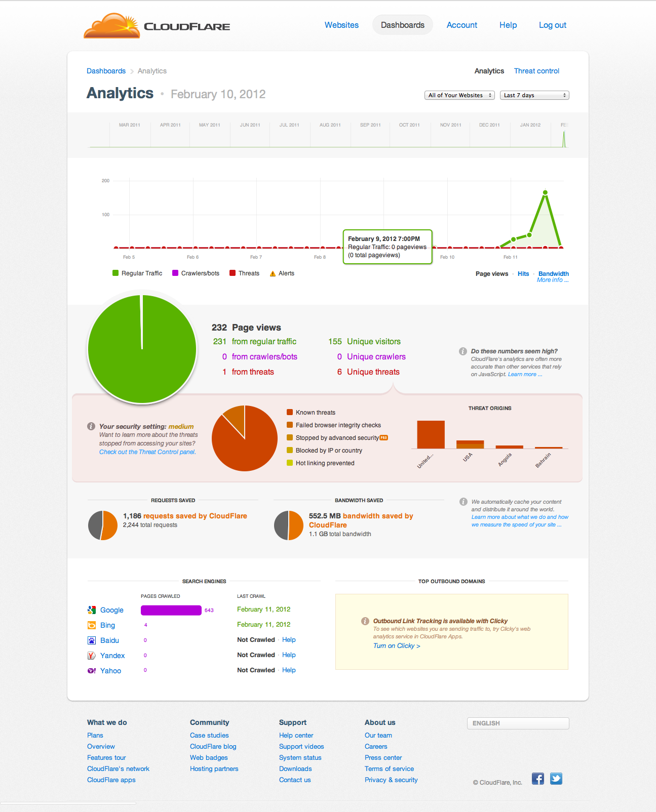Toggle Threats legend item
The image size is (656, 812).
(245, 273)
